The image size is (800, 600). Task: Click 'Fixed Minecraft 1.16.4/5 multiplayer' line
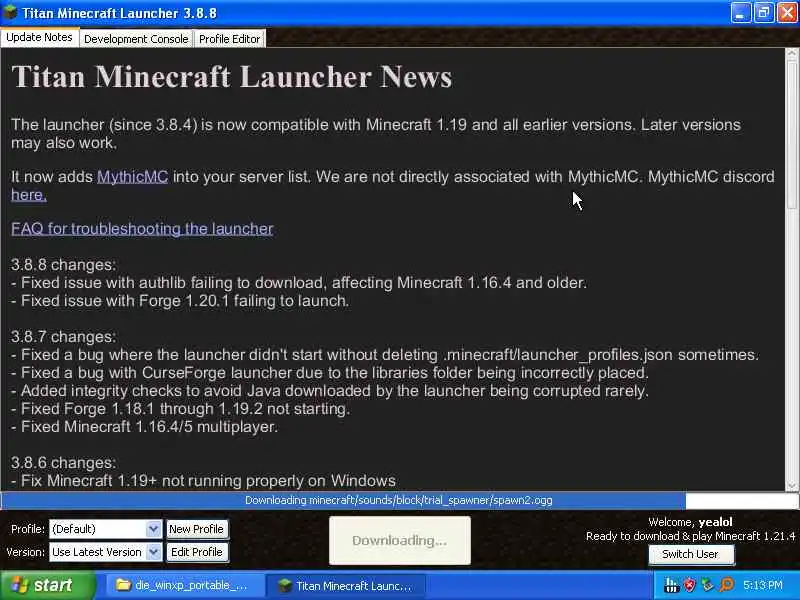(x=144, y=427)
